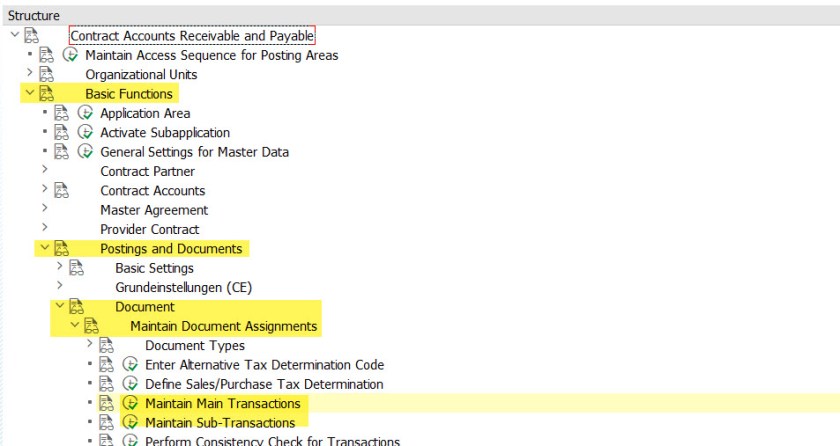Select Application Area entry text
This screenshot has width=840, height=446.
tap(145, 113)
